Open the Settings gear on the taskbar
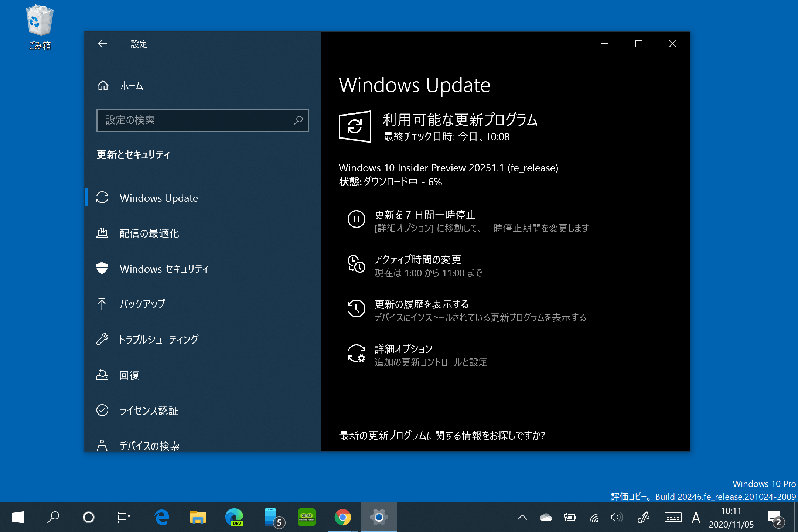The image size is (798, 532). click(x=379, y=517)
